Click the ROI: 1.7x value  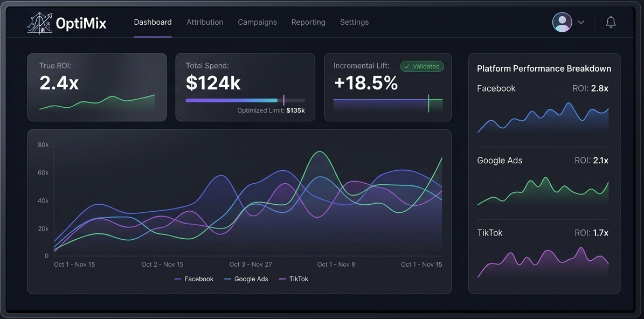point(591,233)
